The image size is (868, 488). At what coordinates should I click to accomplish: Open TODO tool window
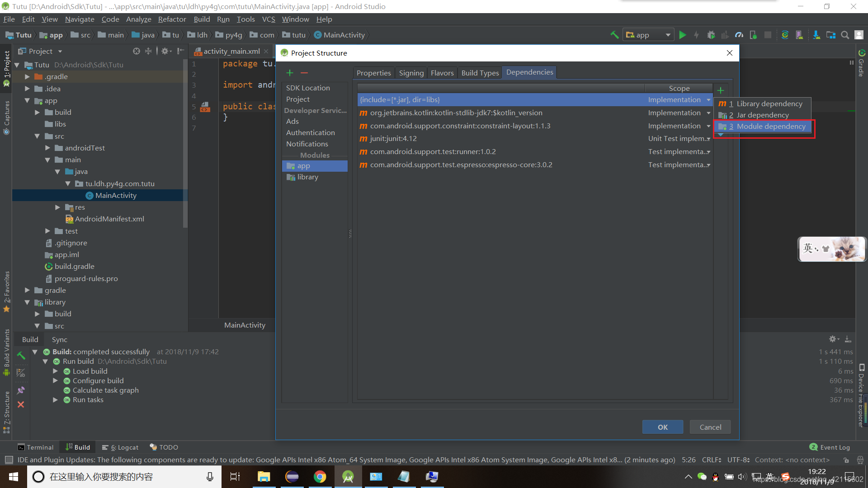(164, 447)
